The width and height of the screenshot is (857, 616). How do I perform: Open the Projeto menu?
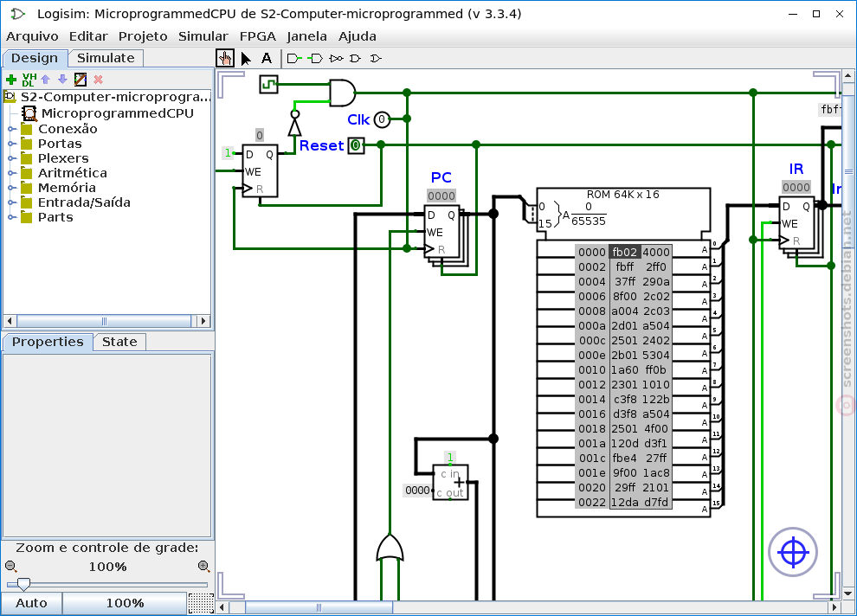coord(143,36)
